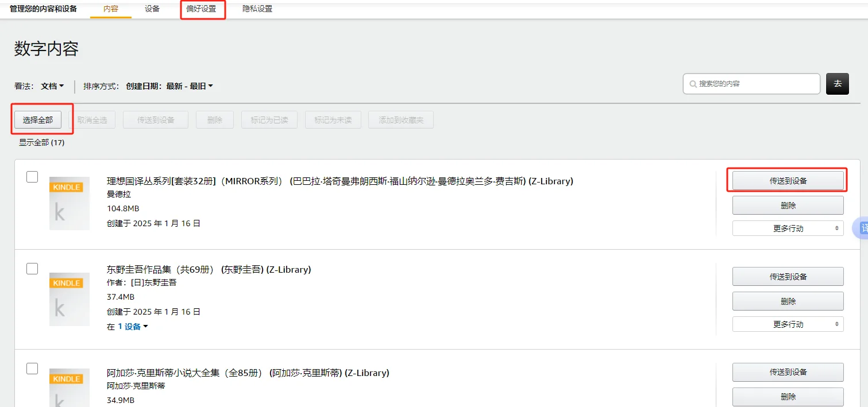This screenshot has height=407, width=868.
Task: Focus the 搜索您的内容 search field
Action: [x=751, y=84]
